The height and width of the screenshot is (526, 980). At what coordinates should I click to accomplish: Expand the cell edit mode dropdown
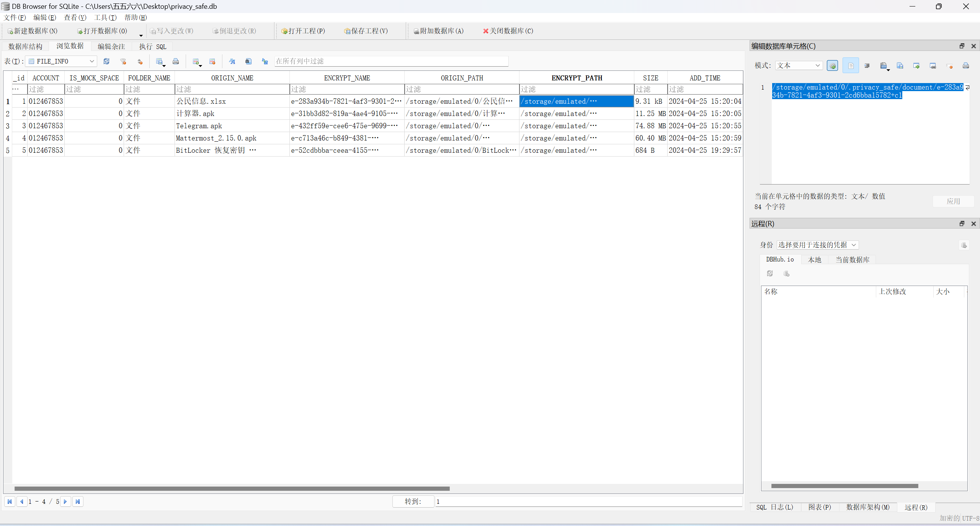pyautogui.click(x=817, y=66)
